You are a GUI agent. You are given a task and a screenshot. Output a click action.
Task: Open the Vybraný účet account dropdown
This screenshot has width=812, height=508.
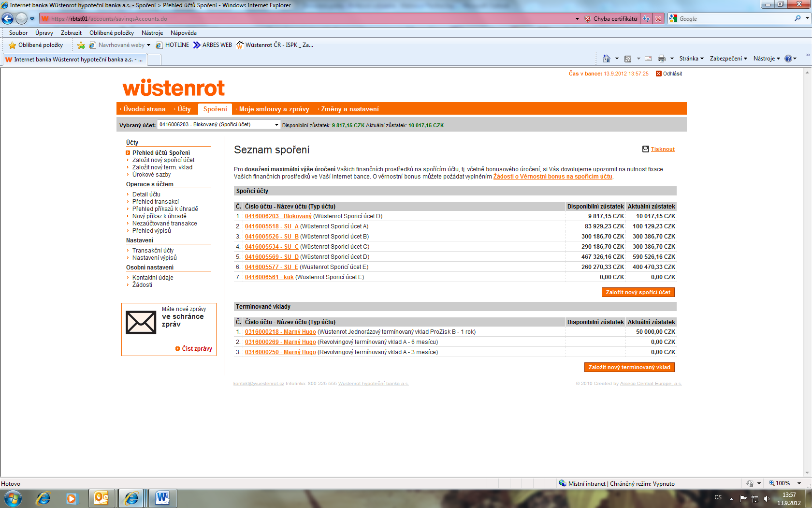click(219, 125)
